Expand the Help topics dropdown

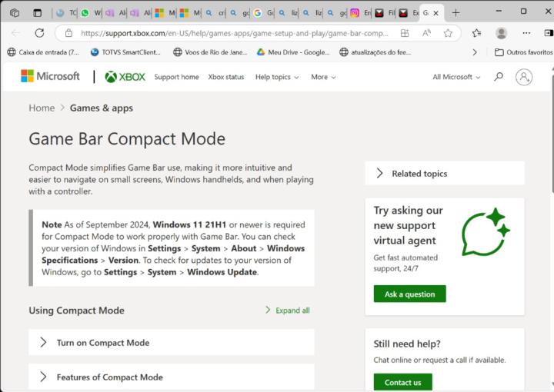point(277,77)
